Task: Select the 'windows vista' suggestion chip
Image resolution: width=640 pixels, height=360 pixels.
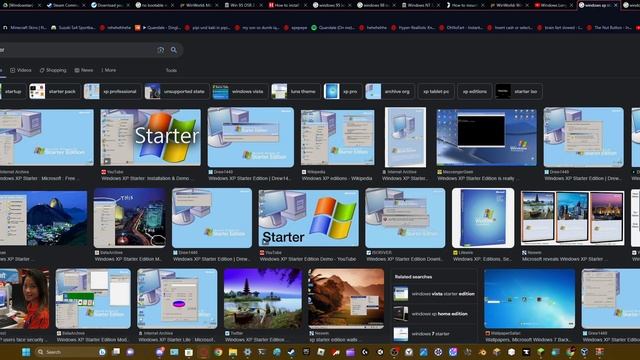Action: tap(240, 91)
